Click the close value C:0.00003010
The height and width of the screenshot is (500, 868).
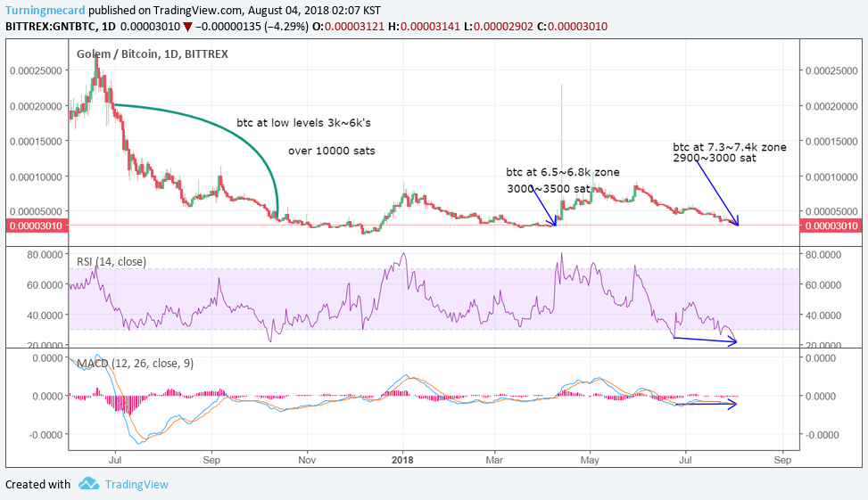[x=573, y=27]
